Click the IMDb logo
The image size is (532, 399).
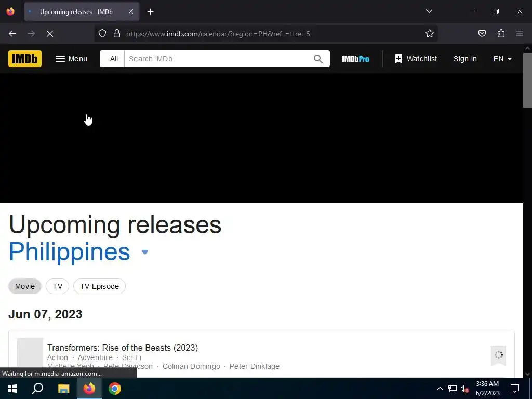(25, 59)
